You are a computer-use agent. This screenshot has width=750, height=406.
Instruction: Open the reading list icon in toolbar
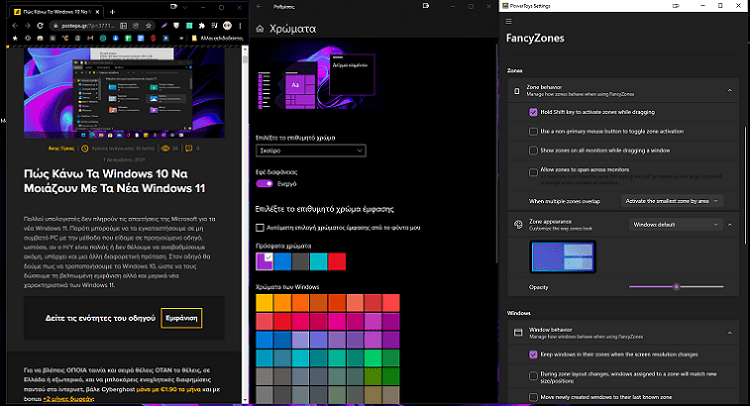(215, 26)
